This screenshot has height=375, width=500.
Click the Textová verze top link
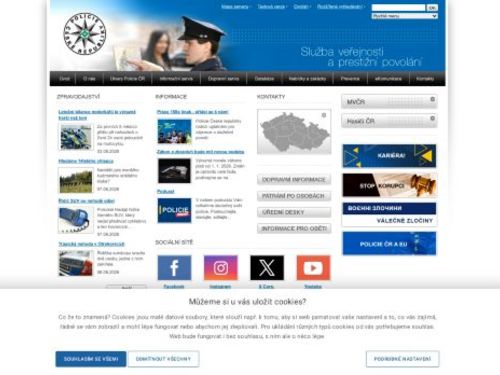pyautogui.click(x=271, y=7)
